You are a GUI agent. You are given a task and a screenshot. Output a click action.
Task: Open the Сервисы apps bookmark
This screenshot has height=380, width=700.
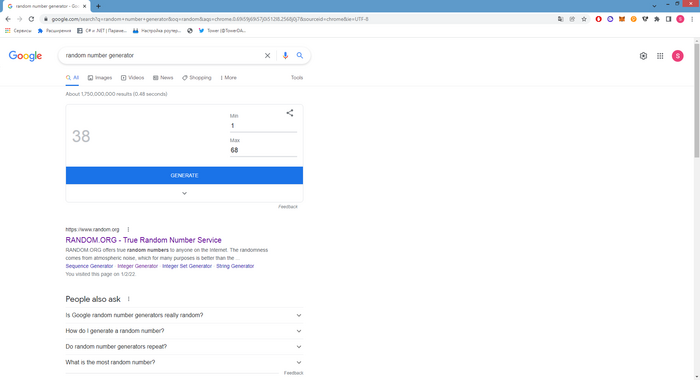click(x=18, y=31)
